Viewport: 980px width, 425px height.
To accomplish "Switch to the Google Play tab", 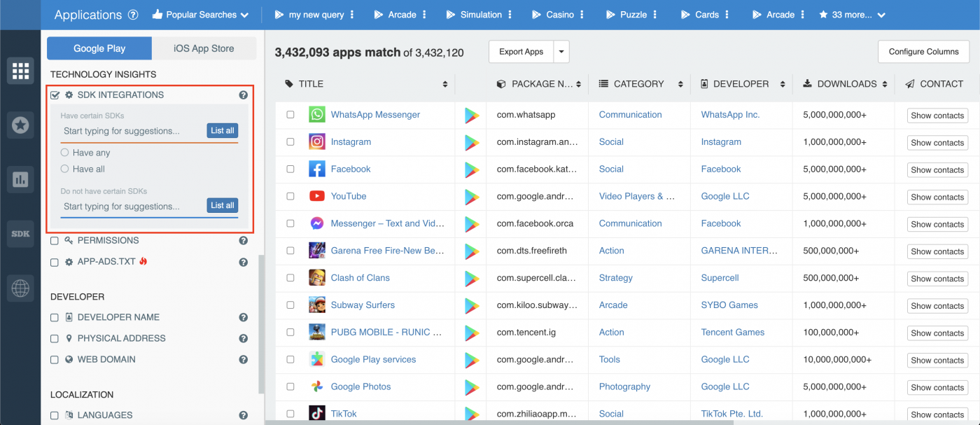I will [x=99, y=48].
